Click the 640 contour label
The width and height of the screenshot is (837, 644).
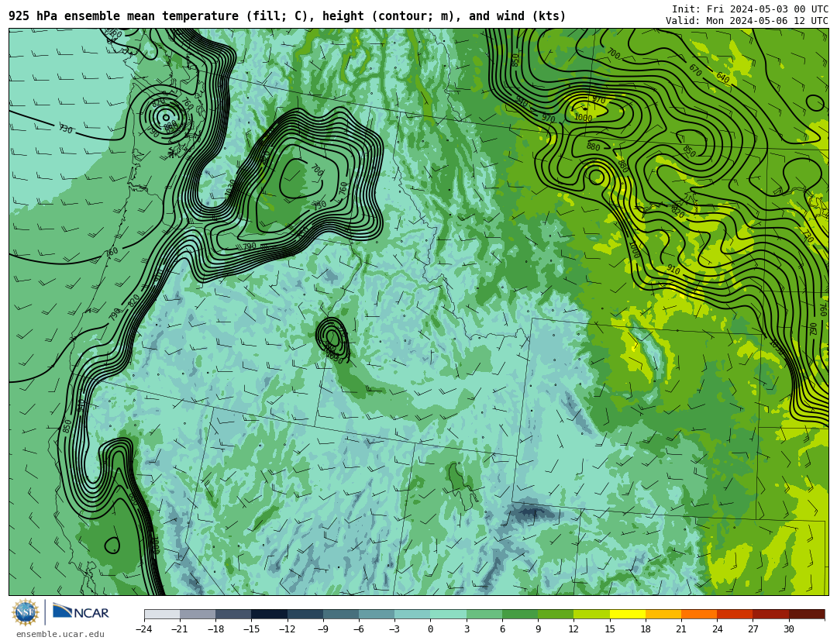[723, 78]
